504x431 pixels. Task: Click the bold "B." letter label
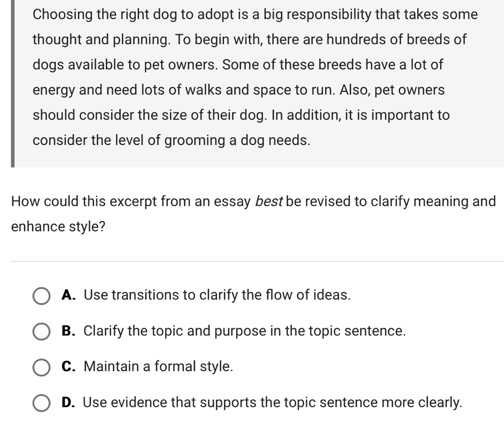pyautogui.click(x=69, y=331)
